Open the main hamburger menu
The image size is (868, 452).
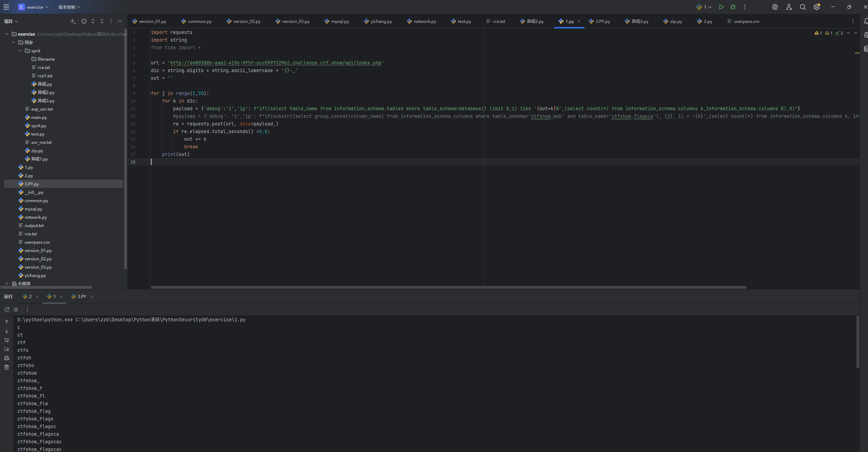pos(6,7)
